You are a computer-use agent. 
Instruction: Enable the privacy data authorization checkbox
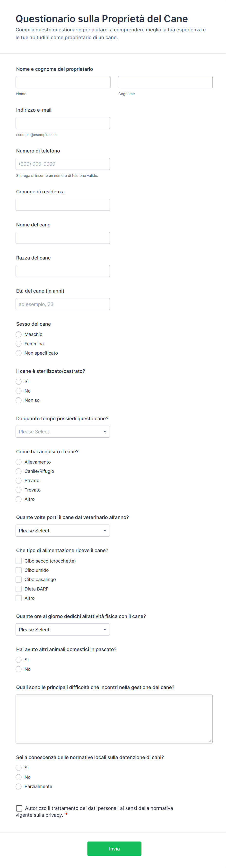pyautogui.click(x=19, y=808)
